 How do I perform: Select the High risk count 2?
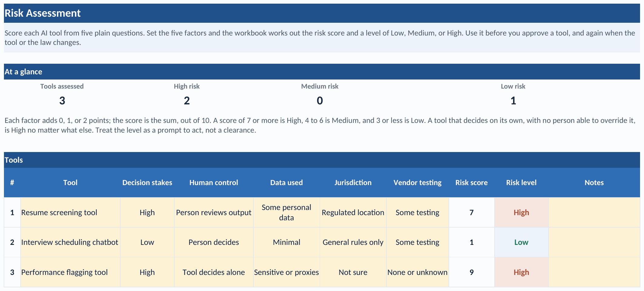click(x=187, y=101)
